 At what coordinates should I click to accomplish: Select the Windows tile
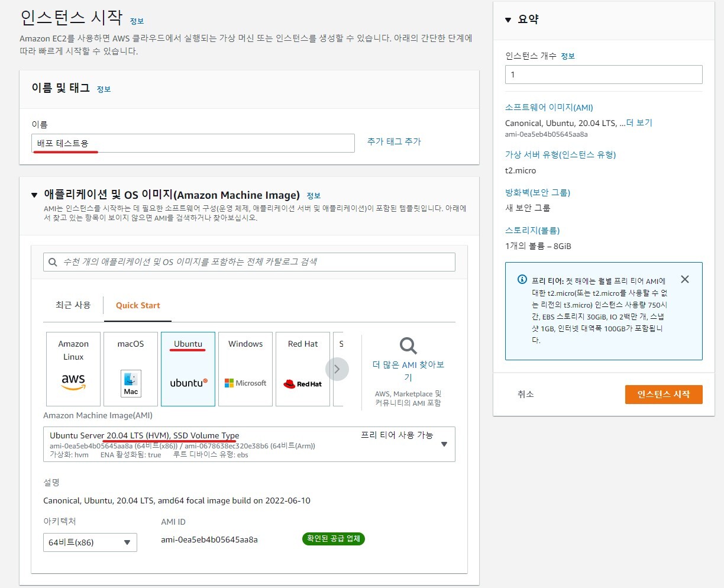(245, 369)
